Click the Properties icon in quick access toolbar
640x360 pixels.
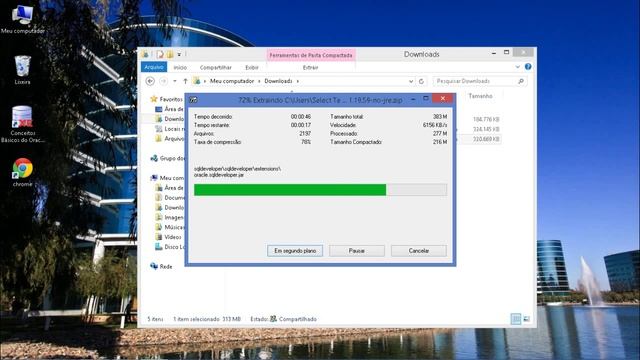point(160,54)
